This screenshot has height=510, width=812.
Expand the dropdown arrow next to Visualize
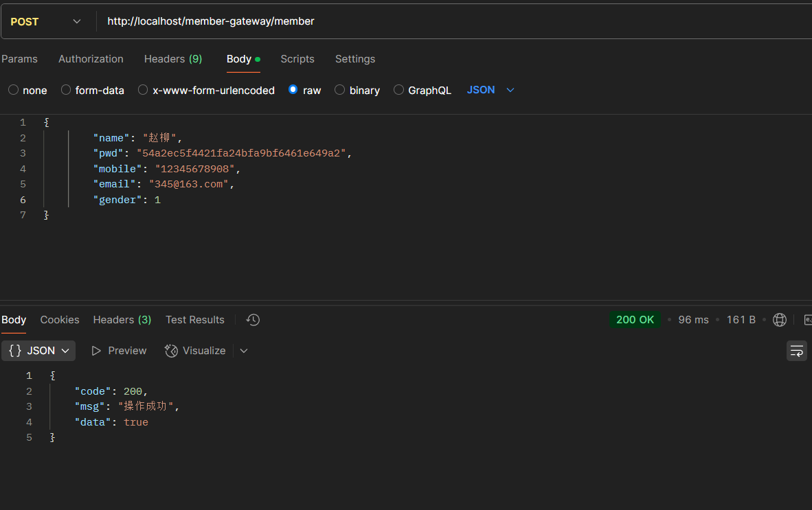244,351
